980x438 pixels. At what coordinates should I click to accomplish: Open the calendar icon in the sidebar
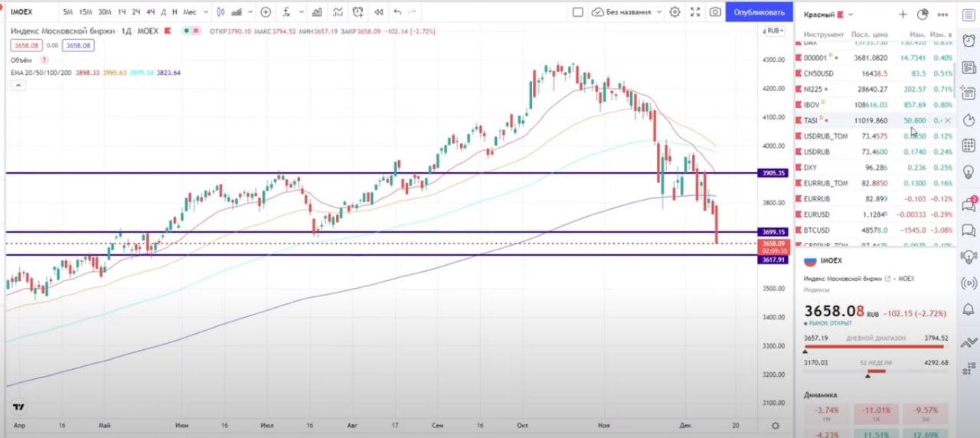[968, 145]
